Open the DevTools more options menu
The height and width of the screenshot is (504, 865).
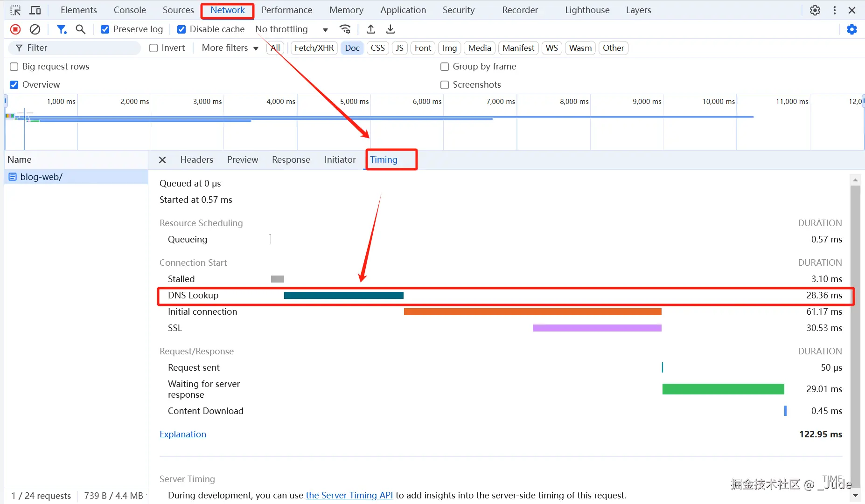tap(835, 10)
